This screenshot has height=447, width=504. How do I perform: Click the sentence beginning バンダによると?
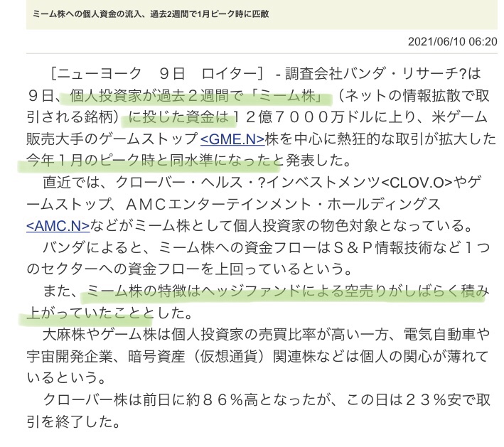(258, 258)
